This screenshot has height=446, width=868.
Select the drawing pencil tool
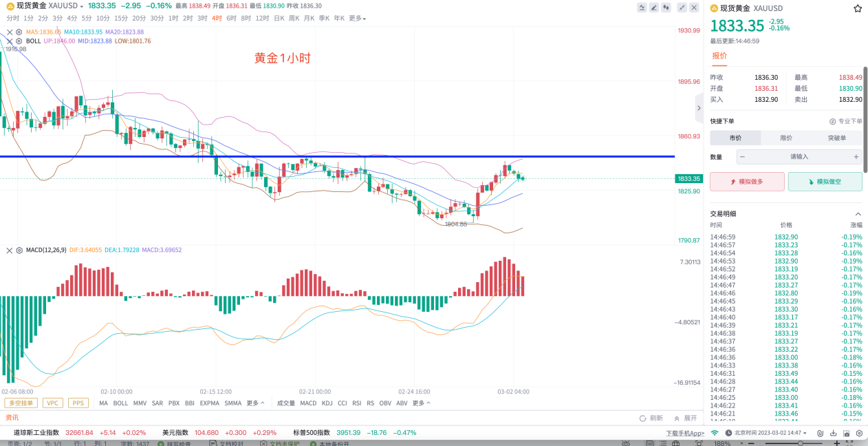tap(653, 8)
